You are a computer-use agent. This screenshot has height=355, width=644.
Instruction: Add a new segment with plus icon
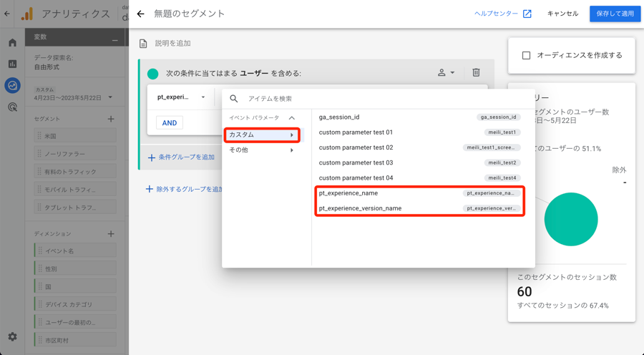click(111, 119)
